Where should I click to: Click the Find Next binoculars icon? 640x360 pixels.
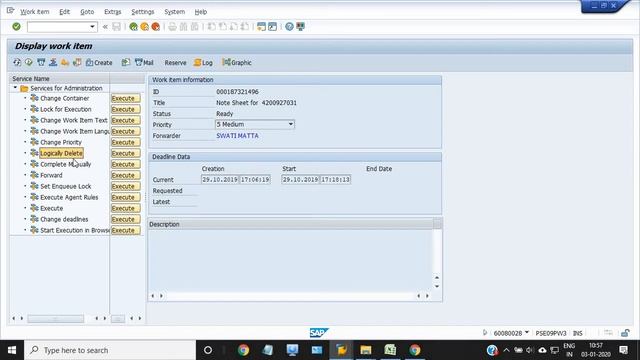tap(195, 27)
